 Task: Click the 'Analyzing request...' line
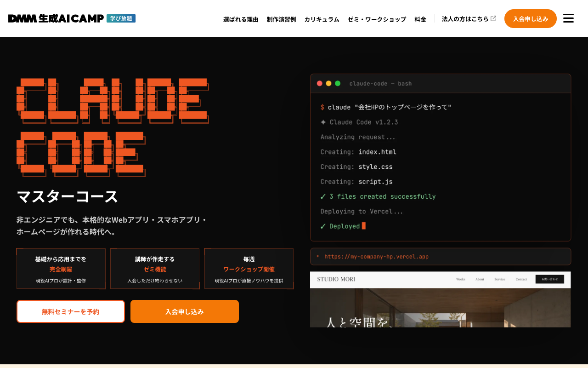pyautogui.click(x=358, y=137)
